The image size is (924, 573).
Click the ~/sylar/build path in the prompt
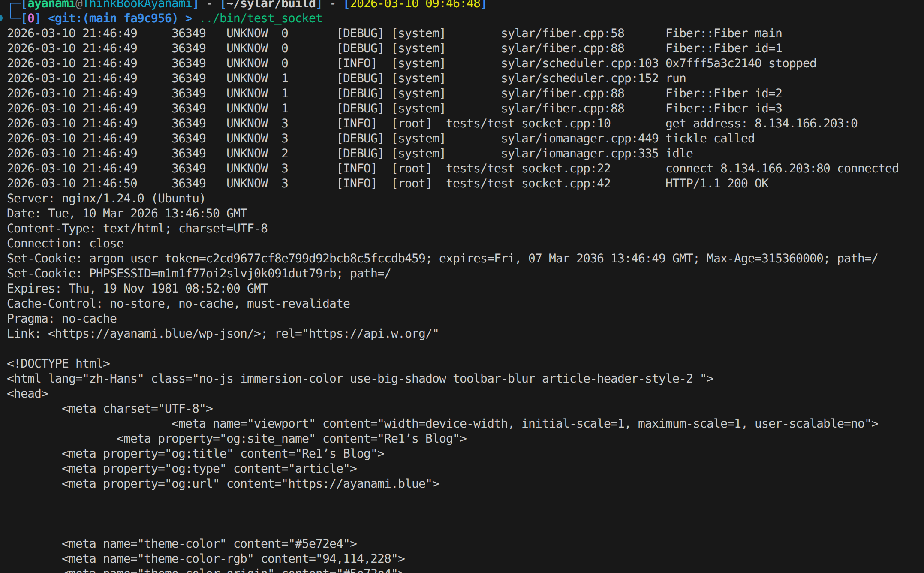pyautogui.click(x=271, y=4)
